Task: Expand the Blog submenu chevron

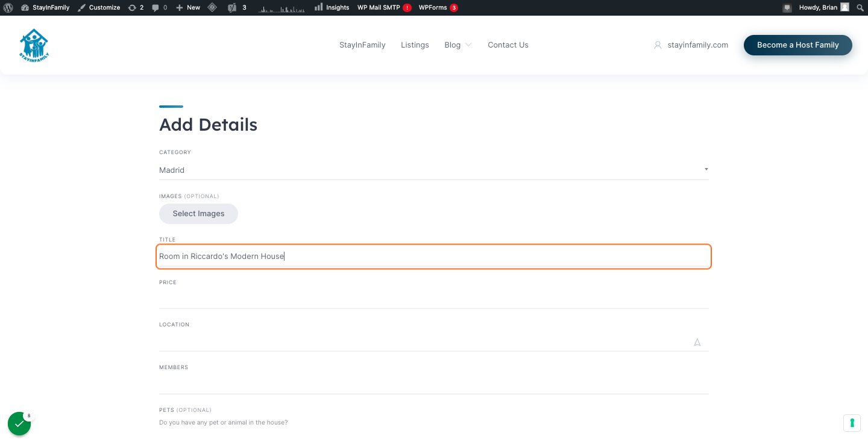Action: pos(468,45)
